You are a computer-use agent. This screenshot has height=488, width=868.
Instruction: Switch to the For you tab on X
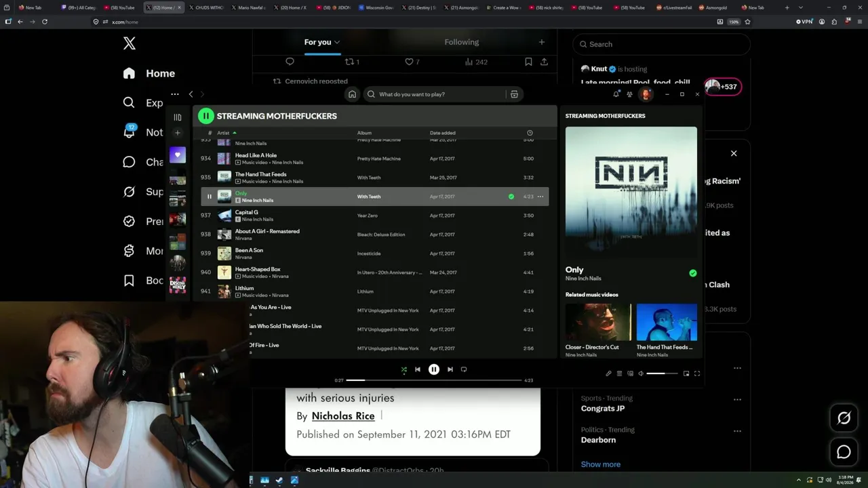tap(322, 42)
